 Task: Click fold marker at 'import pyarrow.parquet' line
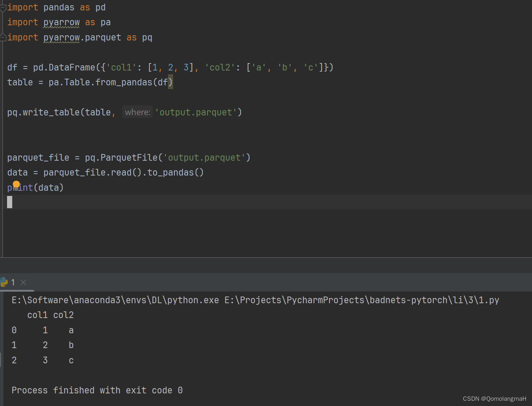point(3,37)
